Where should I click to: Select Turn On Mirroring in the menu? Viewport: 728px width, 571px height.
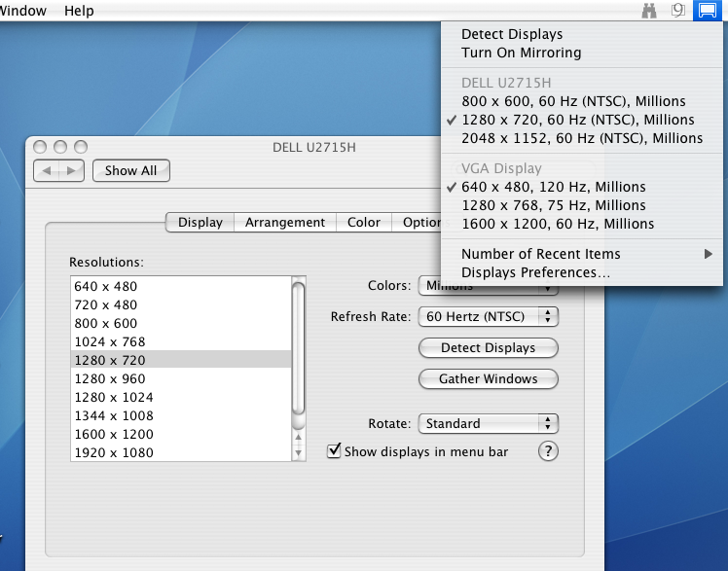tap(521, 53)
